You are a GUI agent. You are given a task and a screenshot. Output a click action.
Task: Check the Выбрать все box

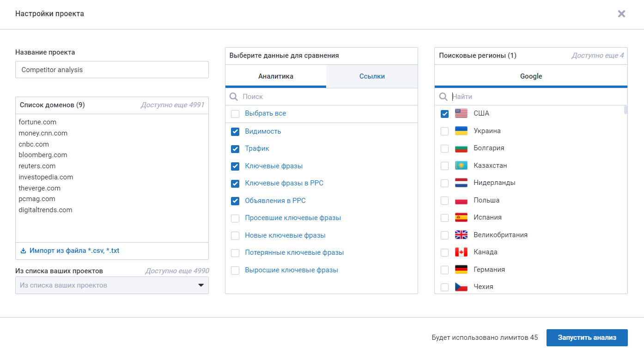(235, 114)
